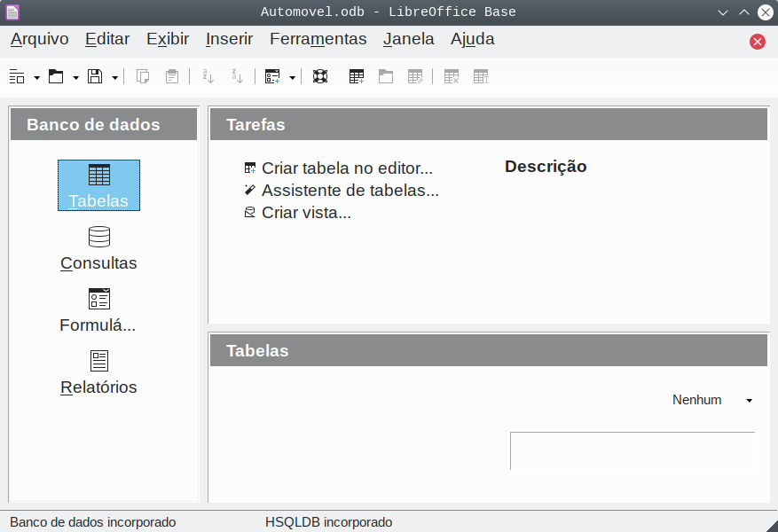
Task: Click the Paste toolbar icon
Action: [x=172, y=77]
